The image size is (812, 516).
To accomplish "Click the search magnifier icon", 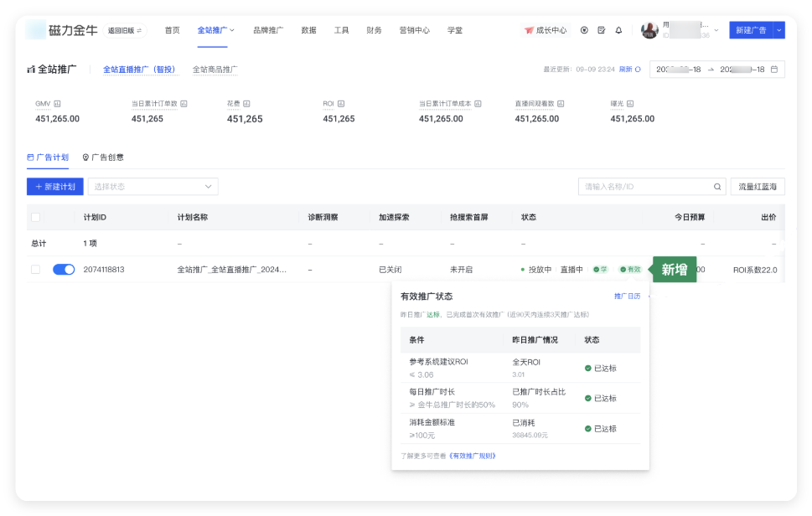I will coord(717,186).
